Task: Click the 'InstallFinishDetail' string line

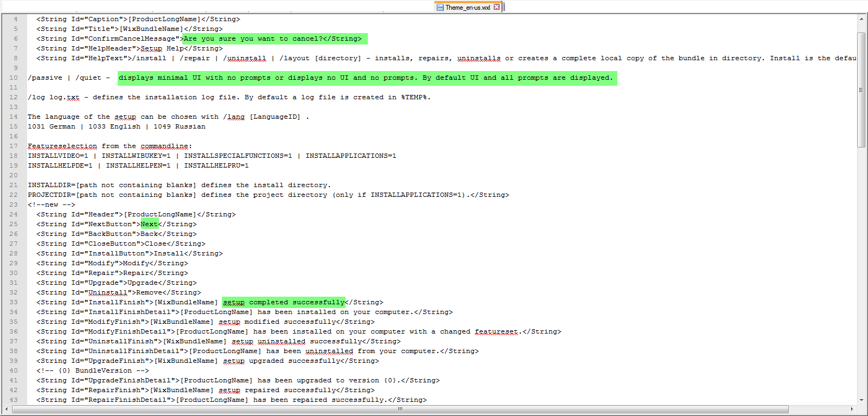Action: point(245,312)
